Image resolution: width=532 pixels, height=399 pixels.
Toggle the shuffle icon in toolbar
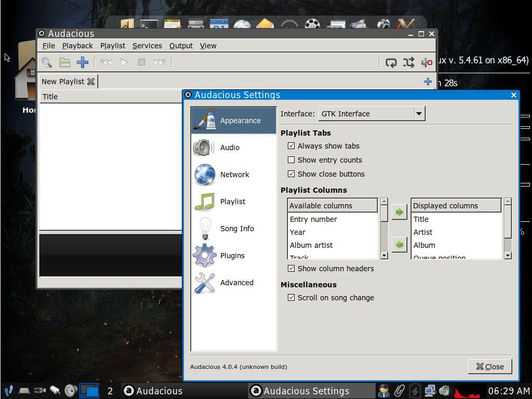pos(409,62)
